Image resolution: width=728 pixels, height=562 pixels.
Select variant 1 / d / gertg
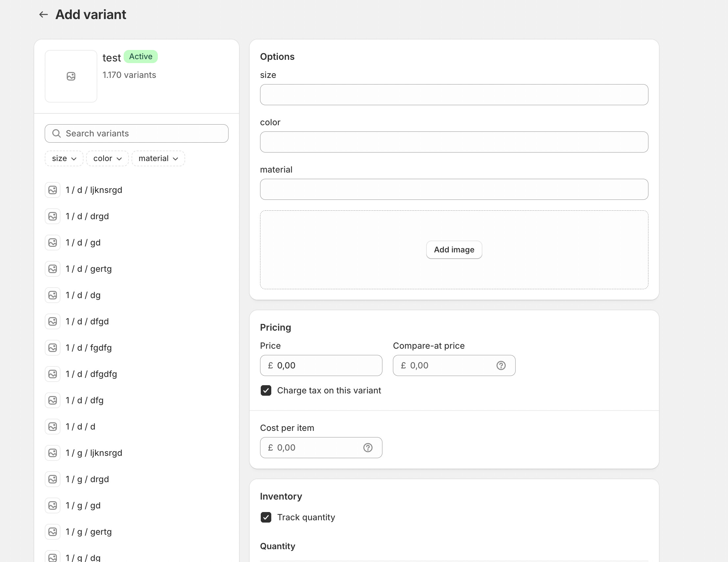pos(89,269)
